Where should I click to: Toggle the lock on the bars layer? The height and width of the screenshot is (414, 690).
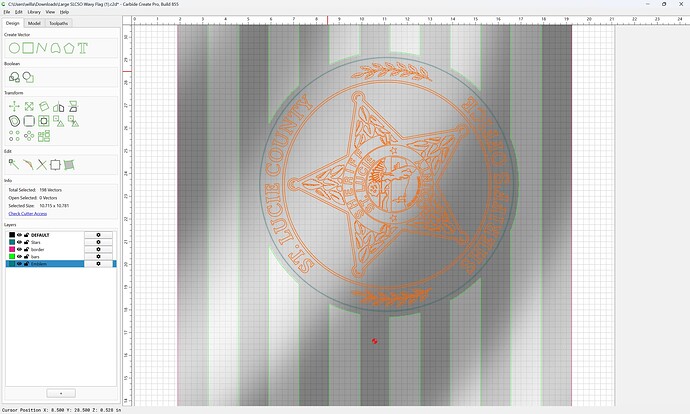pos(26,256)
